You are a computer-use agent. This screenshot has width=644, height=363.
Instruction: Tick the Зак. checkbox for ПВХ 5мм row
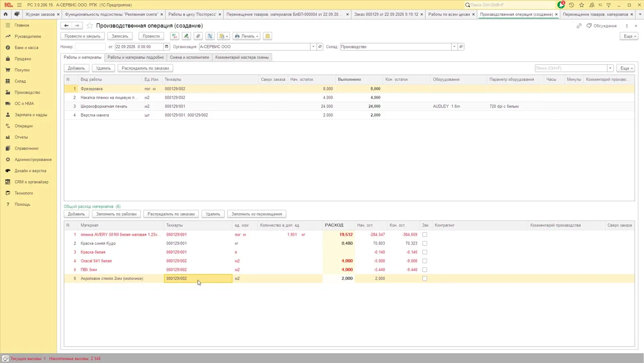click(x=425, y=270)
